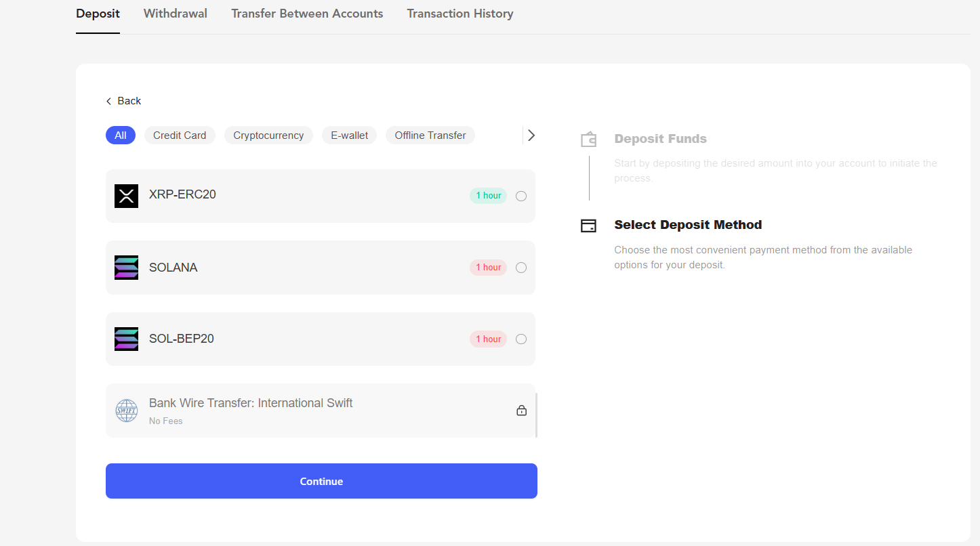Click the Select Deposit Method card icon
This screenshot has height=546, width=980.
588,226
